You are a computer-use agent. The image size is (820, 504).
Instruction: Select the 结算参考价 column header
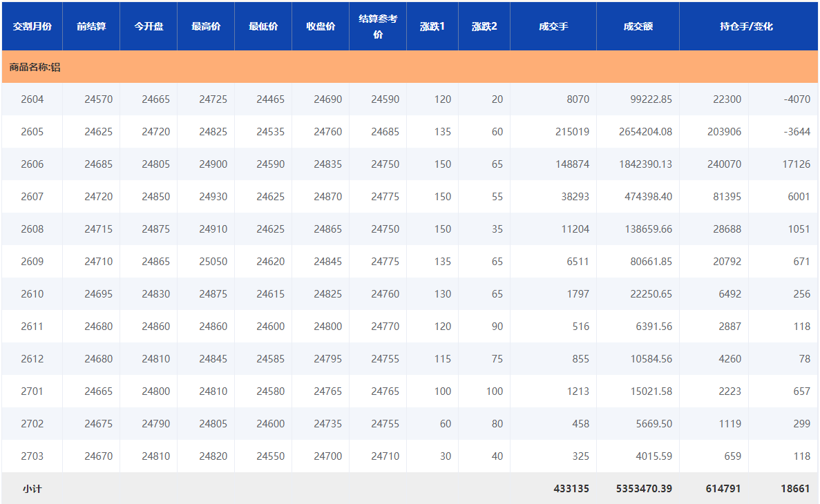pyautogui.click(x=378, y=26)
